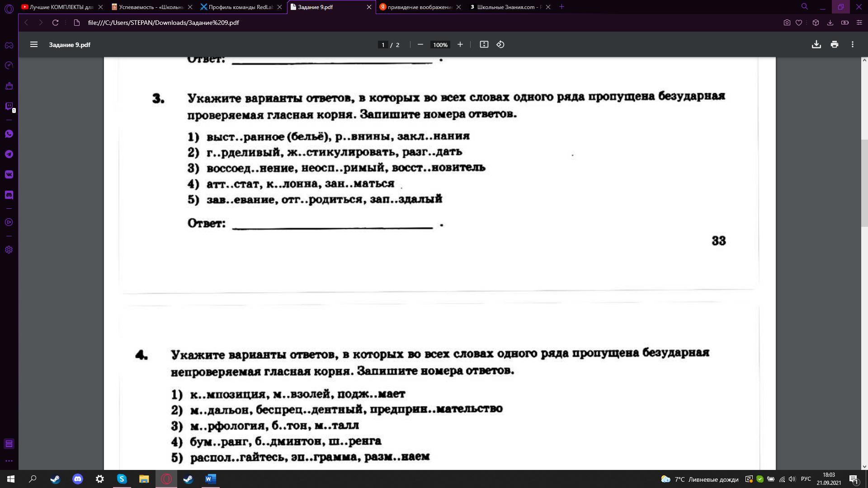Open GX Control speedometer sidebar icon

9,66
